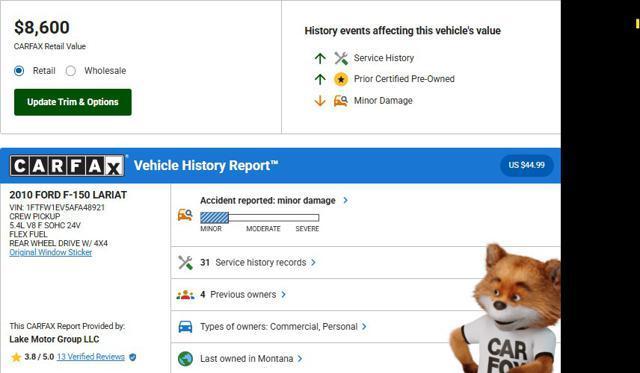Click Update Trim & Options button
This screenshot has width=640, height=373.
73,102
